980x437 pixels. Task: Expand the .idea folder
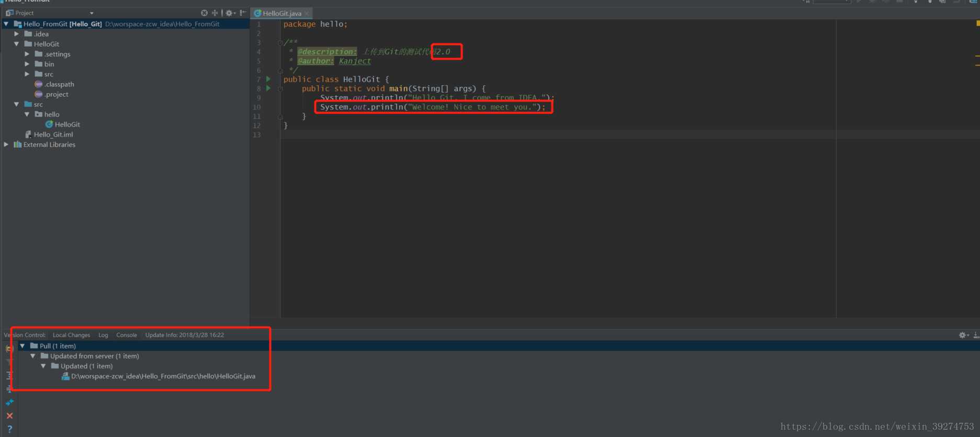[17, 34]
